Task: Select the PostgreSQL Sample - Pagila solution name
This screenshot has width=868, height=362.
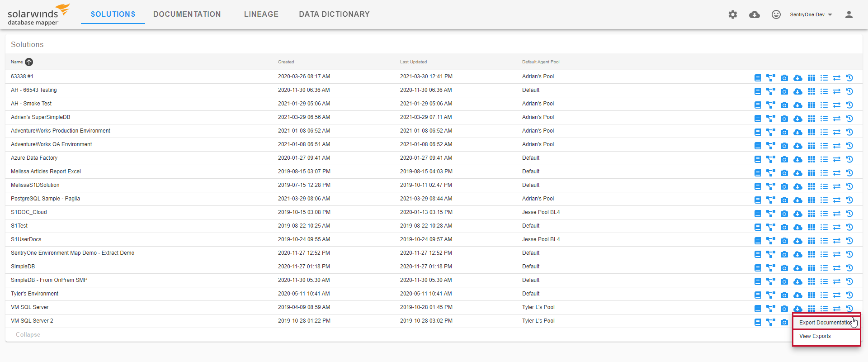Action: (x=45, y=199)
